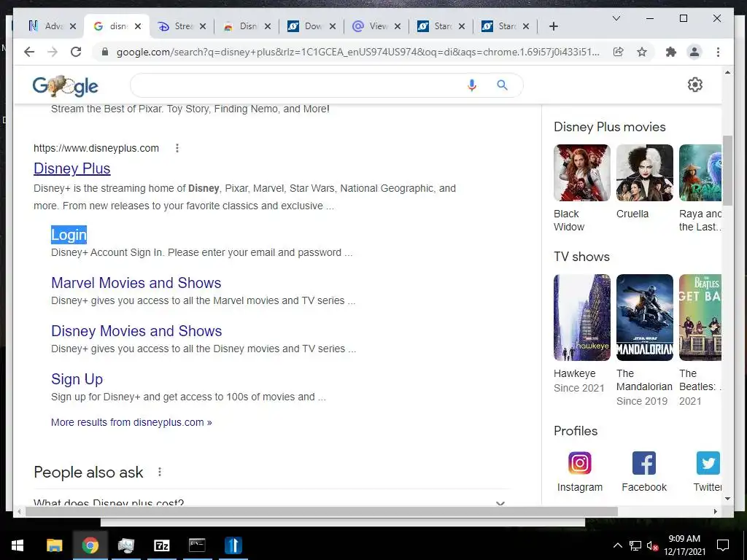Open Chrome's three-dot menu
Screen dimensions: 747x560
(718, 52)
